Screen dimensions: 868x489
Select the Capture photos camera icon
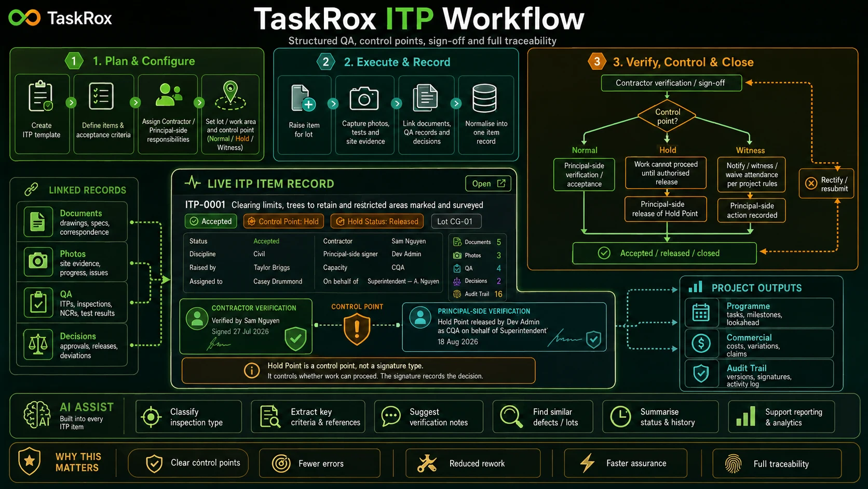364,98
